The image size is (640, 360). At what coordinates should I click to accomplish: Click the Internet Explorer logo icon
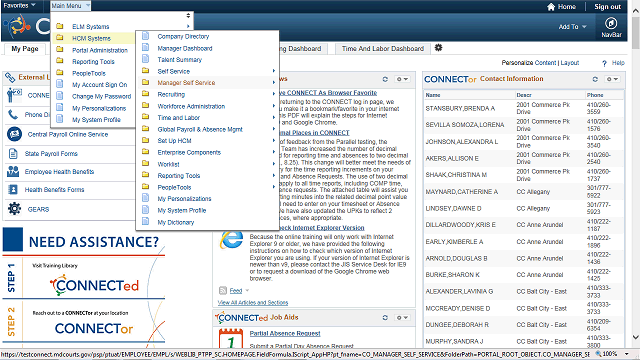pos(231,240)
